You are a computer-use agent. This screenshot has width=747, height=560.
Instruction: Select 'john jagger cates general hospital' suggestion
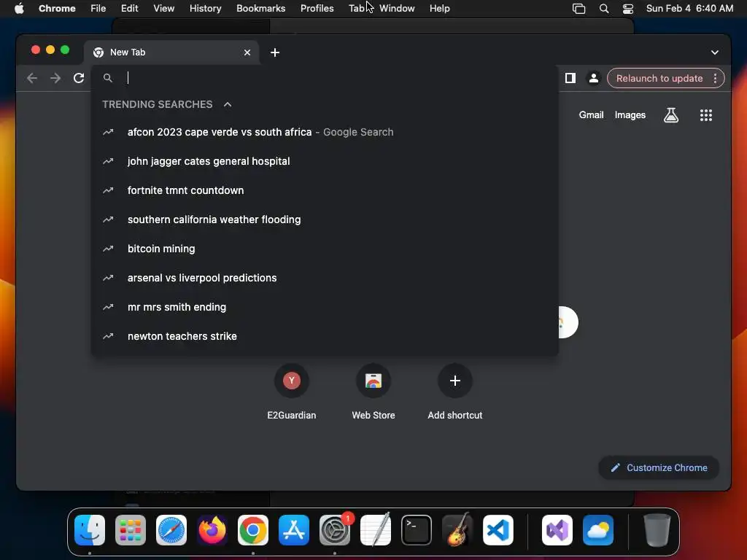[x=325, y=161]
